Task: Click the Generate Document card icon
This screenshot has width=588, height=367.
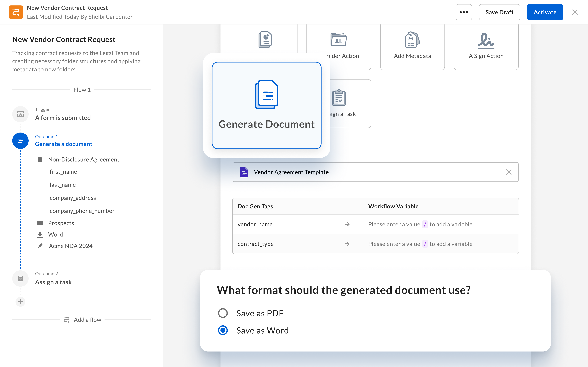Action: 266,94
